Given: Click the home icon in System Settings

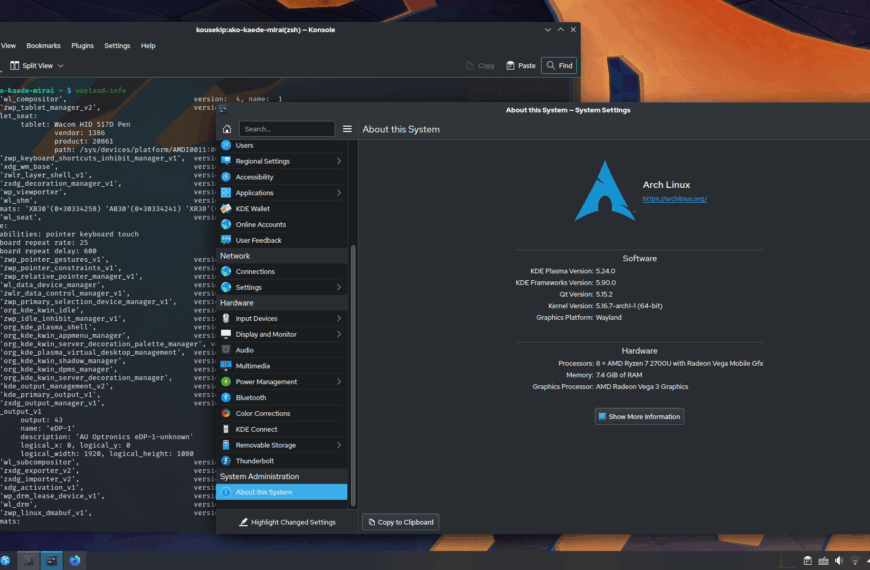Looking at the screenshot, I should pos(227,129).
